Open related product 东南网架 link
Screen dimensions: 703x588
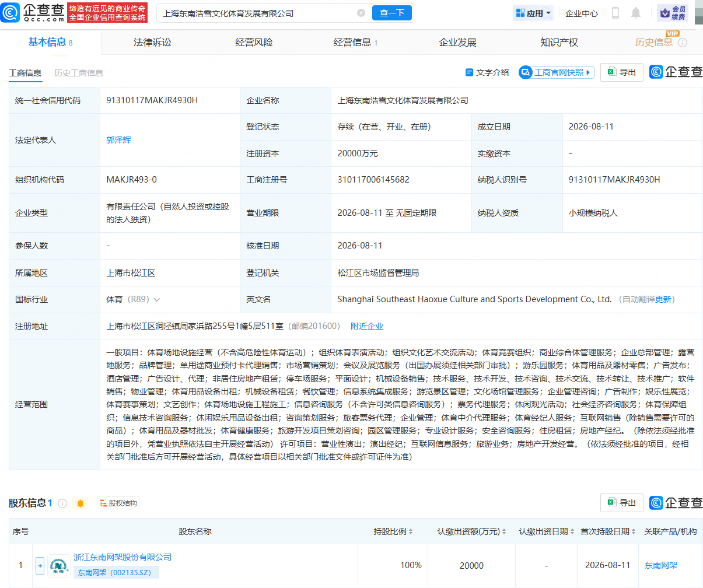pyautogui.click(x=661, y=565)
